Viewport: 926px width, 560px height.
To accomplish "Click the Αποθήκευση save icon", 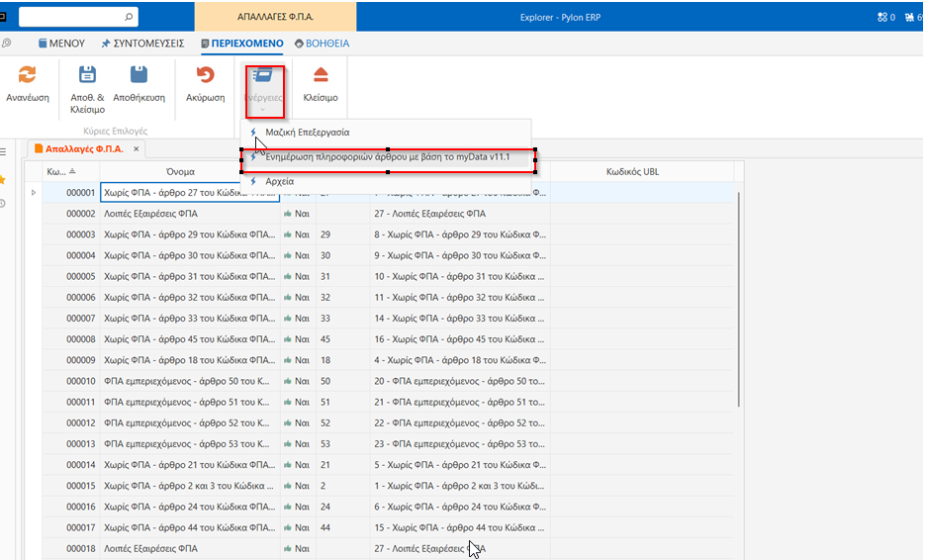I will pyautogui.click(x=139, y=76).
